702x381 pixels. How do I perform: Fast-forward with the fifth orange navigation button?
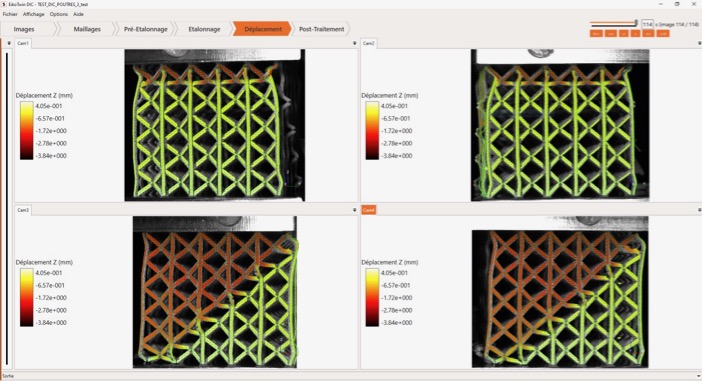[648, 34]
